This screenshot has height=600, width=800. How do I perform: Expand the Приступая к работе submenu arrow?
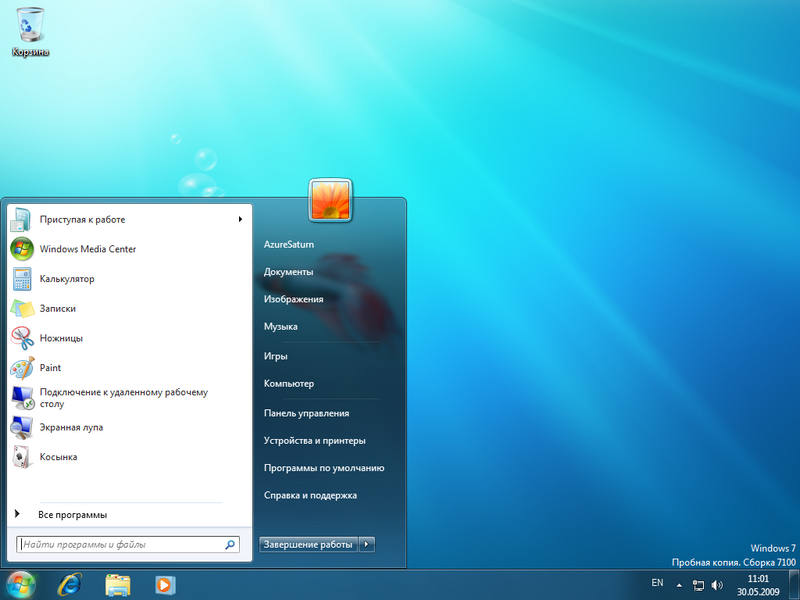[240, 219]
